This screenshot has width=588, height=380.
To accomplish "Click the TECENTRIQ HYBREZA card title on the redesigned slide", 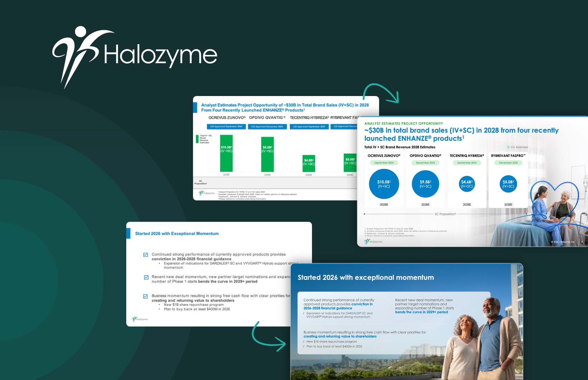I will (467, 156).
